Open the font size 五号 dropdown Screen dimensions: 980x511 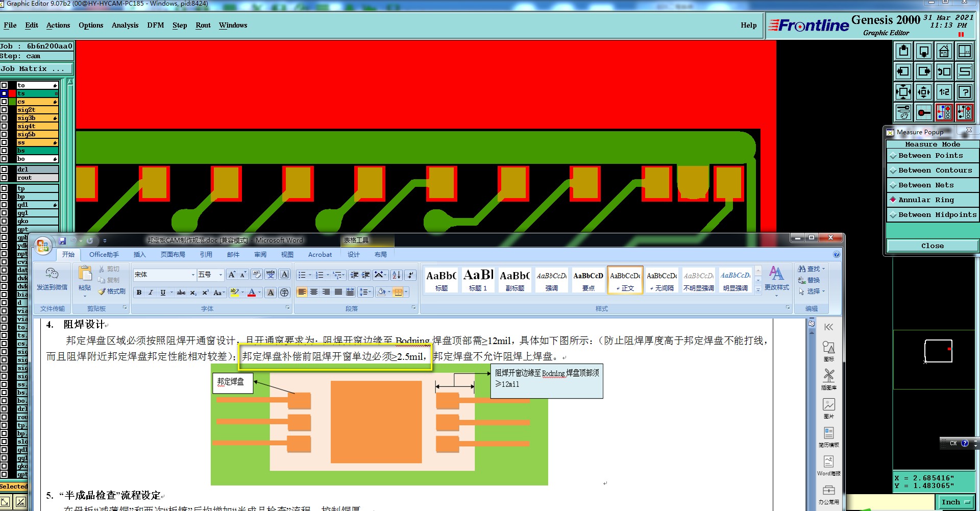220,275
